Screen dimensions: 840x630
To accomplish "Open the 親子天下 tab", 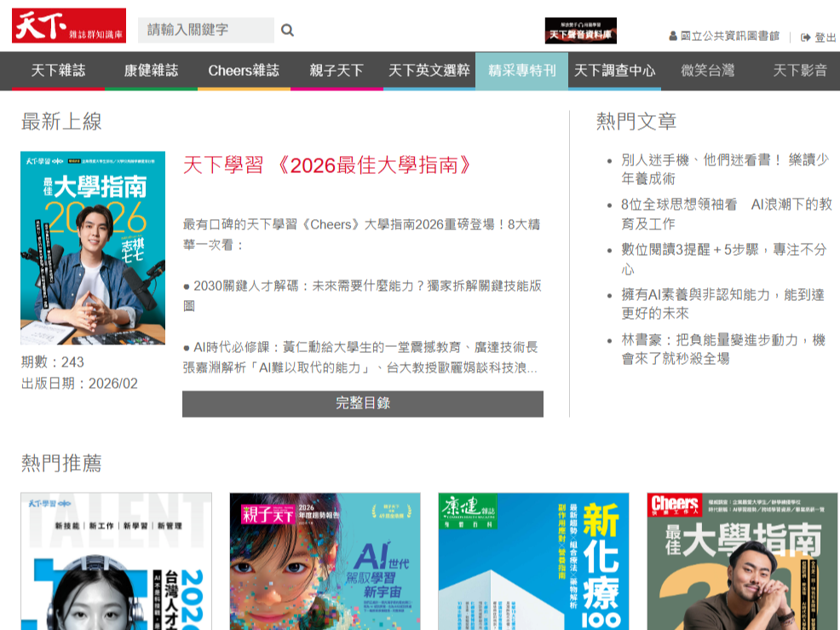I will point(337,70).
